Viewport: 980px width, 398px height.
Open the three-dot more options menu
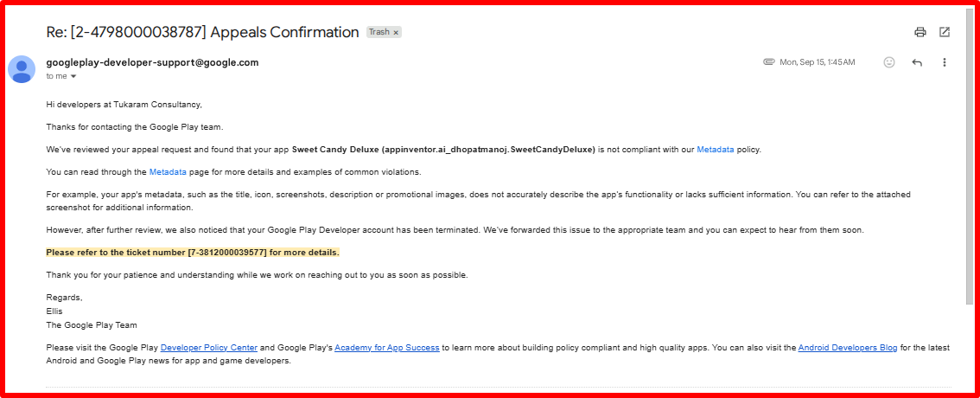945,62
